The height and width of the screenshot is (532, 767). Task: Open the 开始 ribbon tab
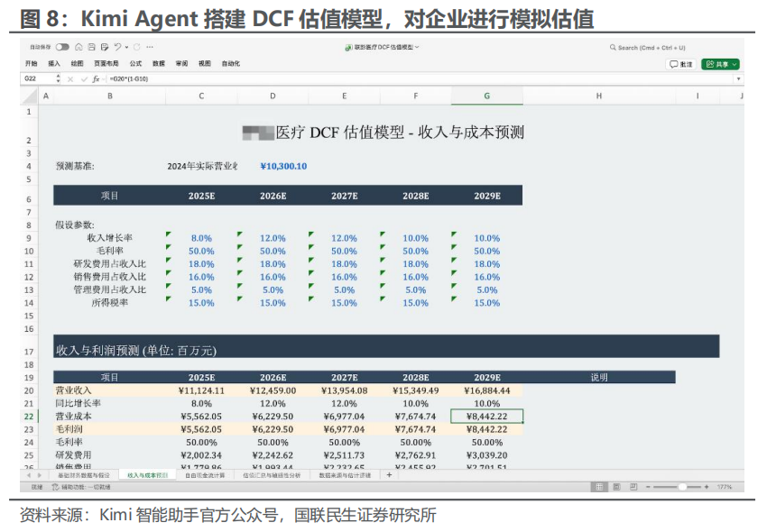[31, 63]
